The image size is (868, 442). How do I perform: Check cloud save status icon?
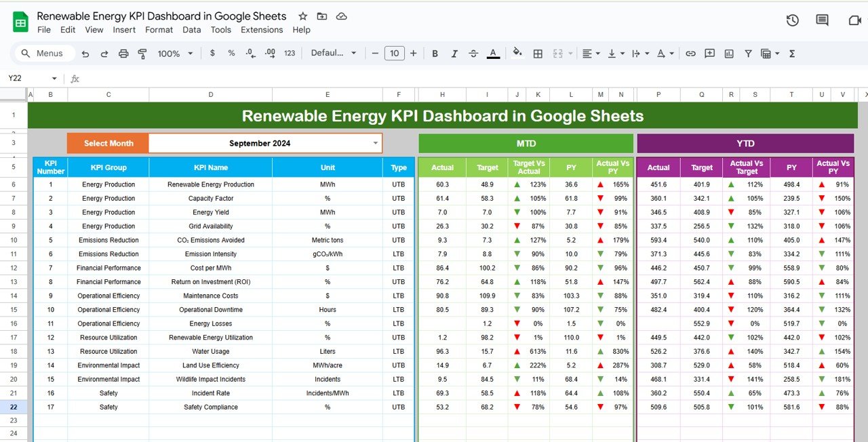pyautogui.click(x=341, y=16)
